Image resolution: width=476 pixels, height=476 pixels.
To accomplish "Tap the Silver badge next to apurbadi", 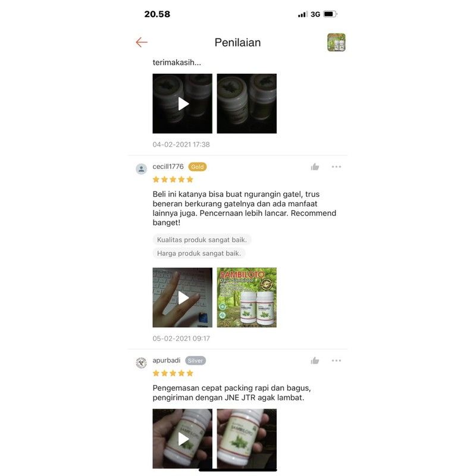I will coord(195,361).
